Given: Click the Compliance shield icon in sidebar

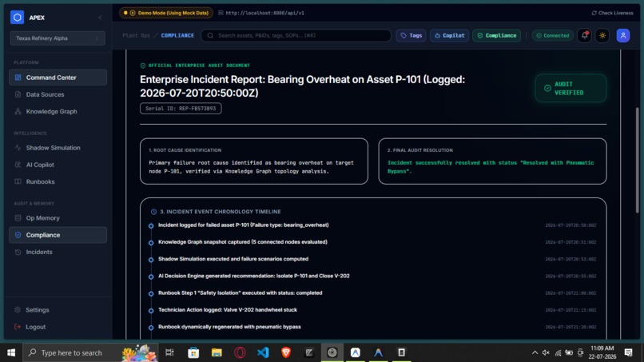Looking at the screenshot, I should click(x=18, y=235).
